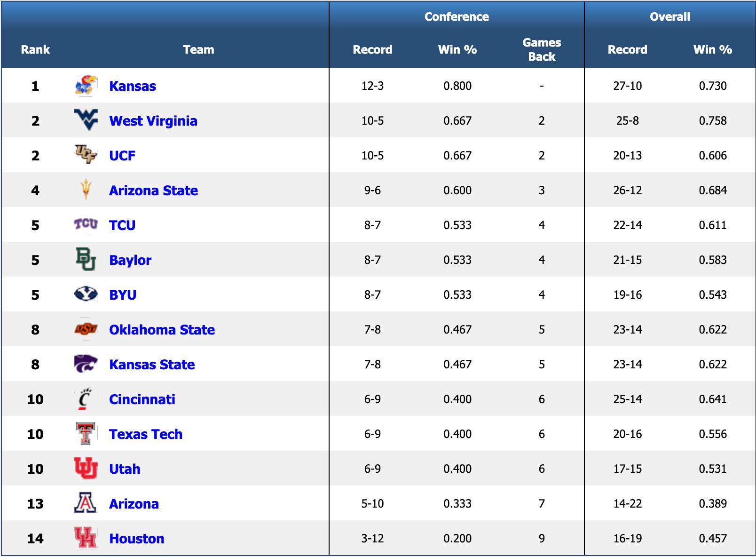756x557 pixels.
Task: Open the Kansas team link
Action: point(133,86)
